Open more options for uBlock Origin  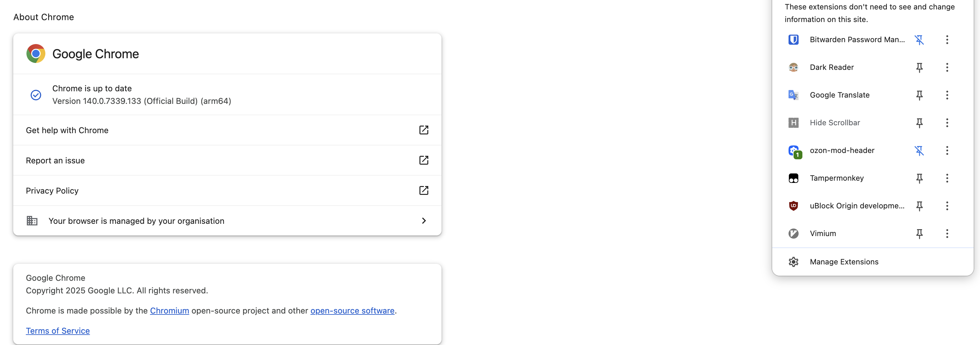947,206
